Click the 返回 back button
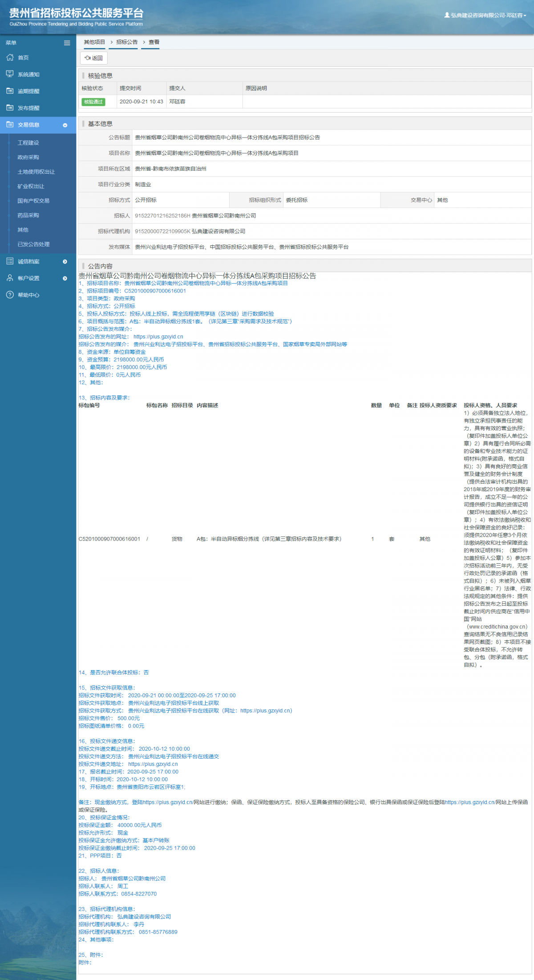The height and width of the screenshot is (980, 534). click(x=94, y=58)
